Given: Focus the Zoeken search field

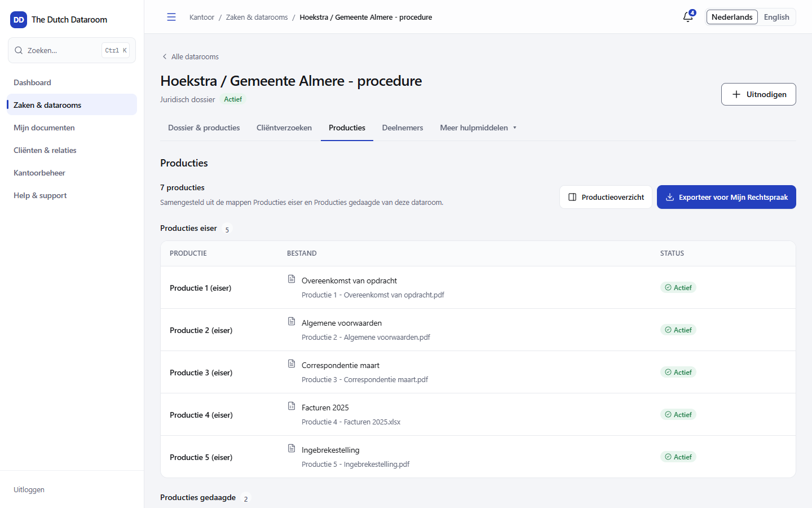Looking at the screenshot, I should pyautogui.click(x=72, y=50).
